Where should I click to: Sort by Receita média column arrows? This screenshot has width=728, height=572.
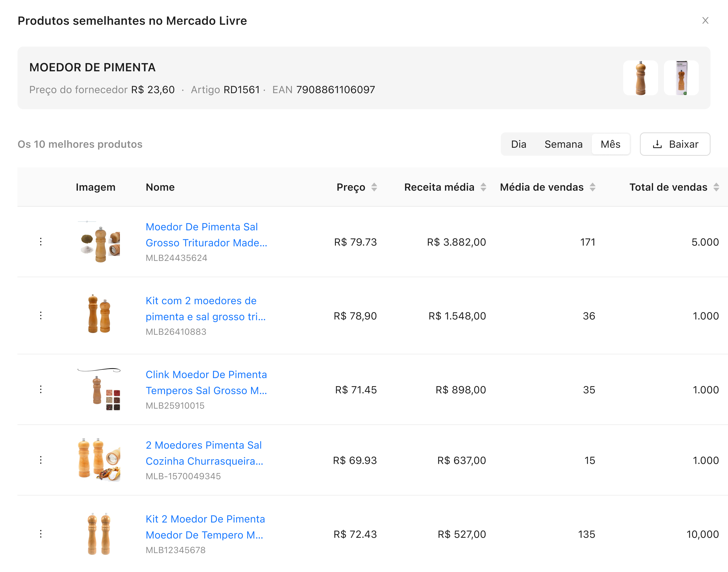click(483, 187)
